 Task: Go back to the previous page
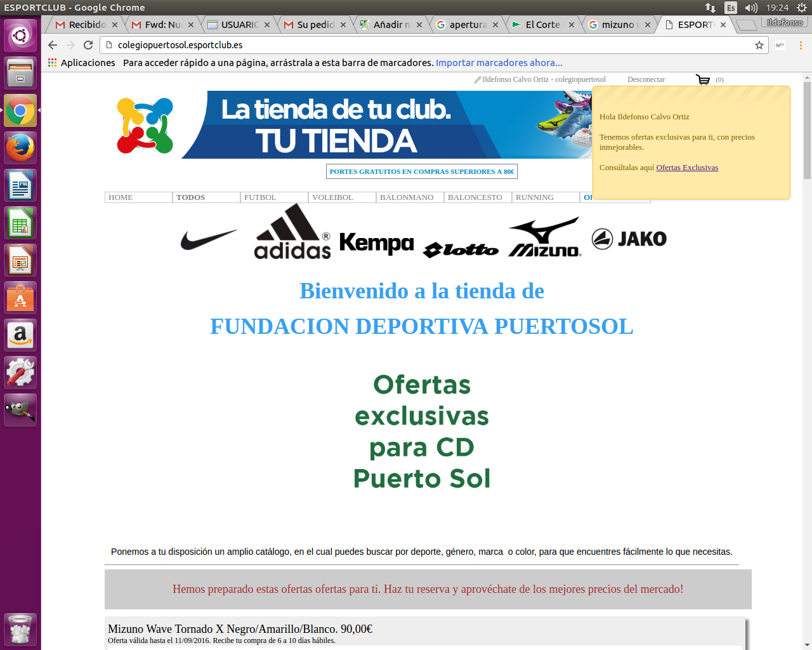point(53,45)
